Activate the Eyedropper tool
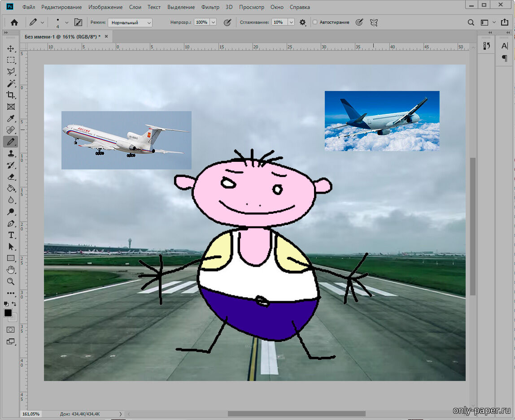Screen dimensions: 515x420 (11, 118)
